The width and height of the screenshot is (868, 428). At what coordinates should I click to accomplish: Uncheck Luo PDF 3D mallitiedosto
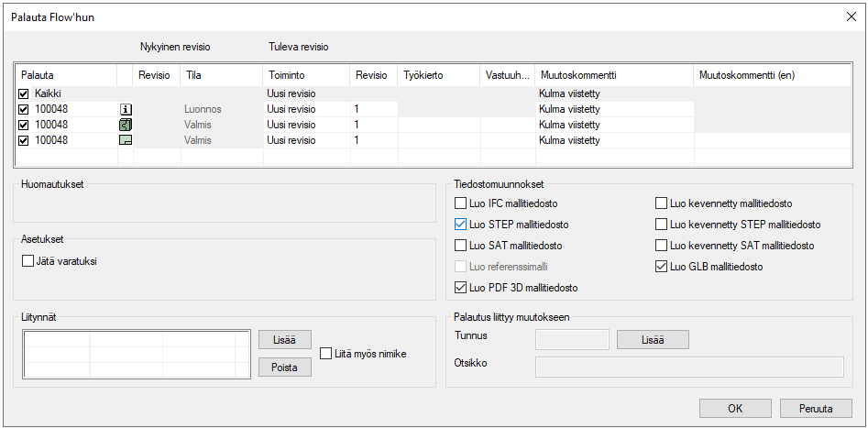click(x=461, y=288)
